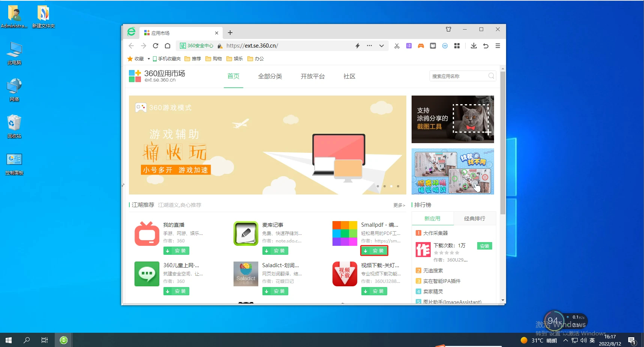The image size is (644, 347).
Task: Open 卖家精灵 in ranking list
Action: pyautogui.click(x=433, y=292)
